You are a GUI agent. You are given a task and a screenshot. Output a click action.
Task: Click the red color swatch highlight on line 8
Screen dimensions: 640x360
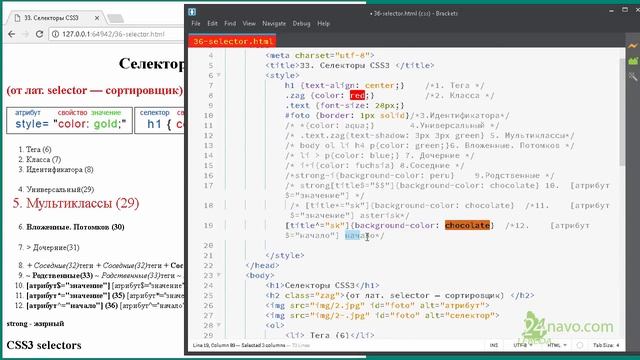[357, 96]
